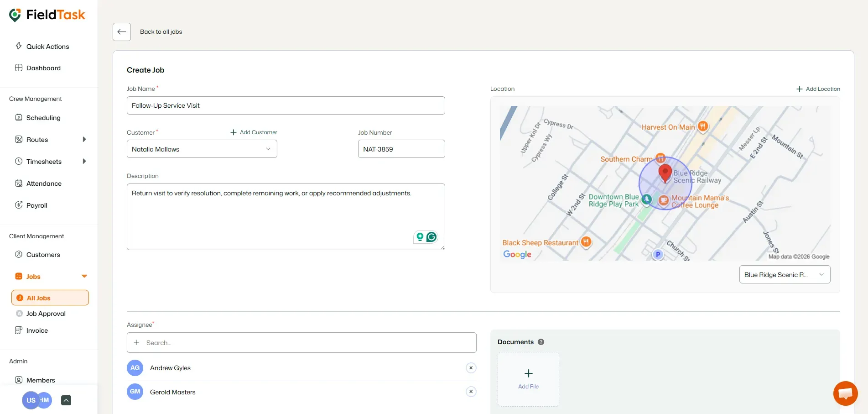Click the Add File tile
The width and height of the screenshot is (868, 414).
coord(528,379)
